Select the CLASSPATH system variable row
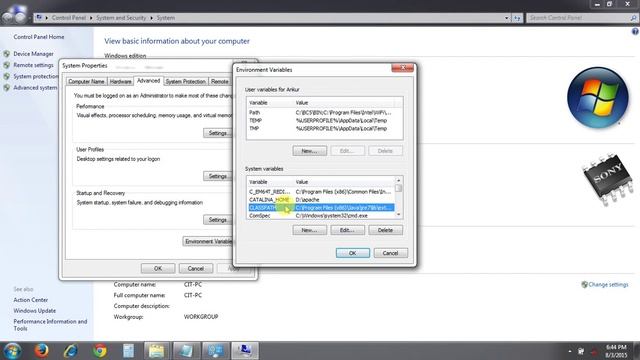Image resolution: width=640 pixels, height=360 pixels. pos(321,208)
